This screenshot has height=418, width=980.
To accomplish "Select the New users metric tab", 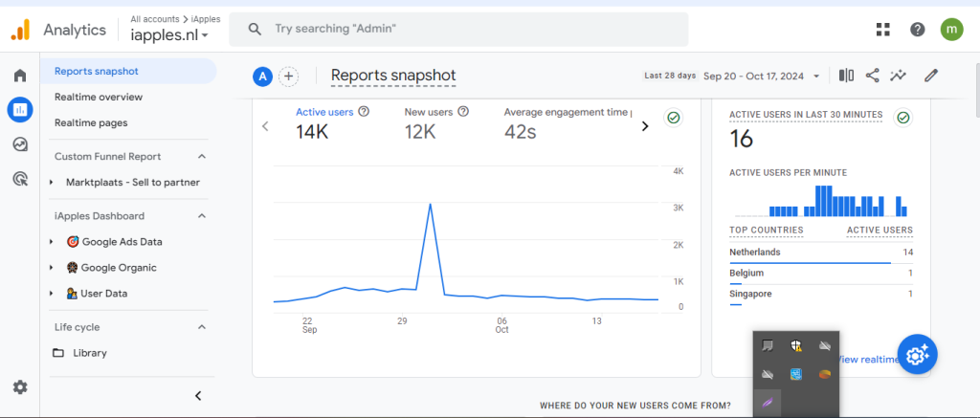I will pyautogui.click(x=430, y=112).
